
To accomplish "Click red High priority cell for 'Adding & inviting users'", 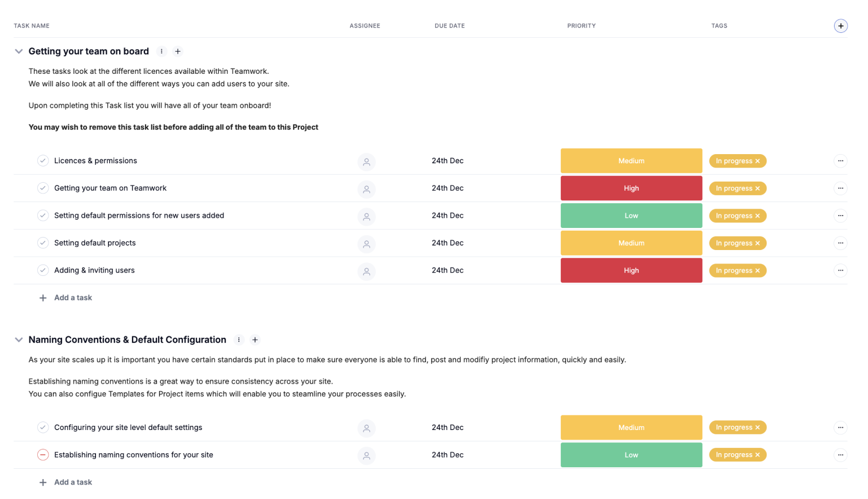I will (x=631, y=271).
